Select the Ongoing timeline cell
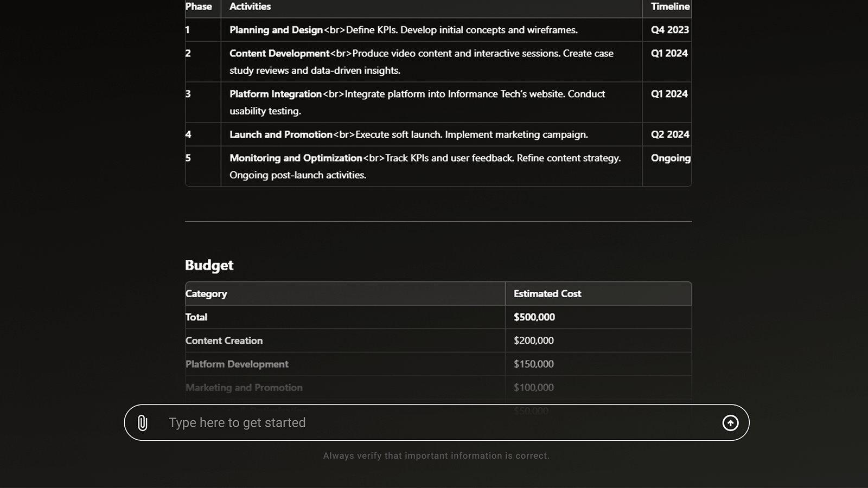 pos(671,158)
